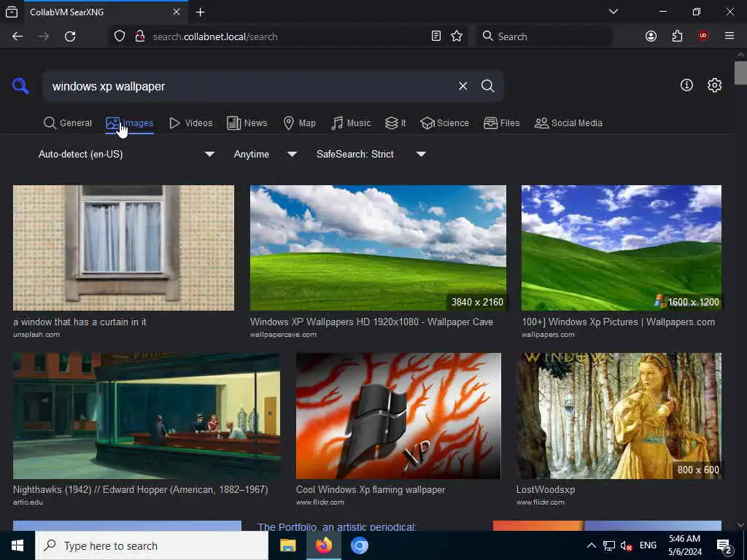Click the Nighthawks (1942) Edward Hopper title

point(140,489)
